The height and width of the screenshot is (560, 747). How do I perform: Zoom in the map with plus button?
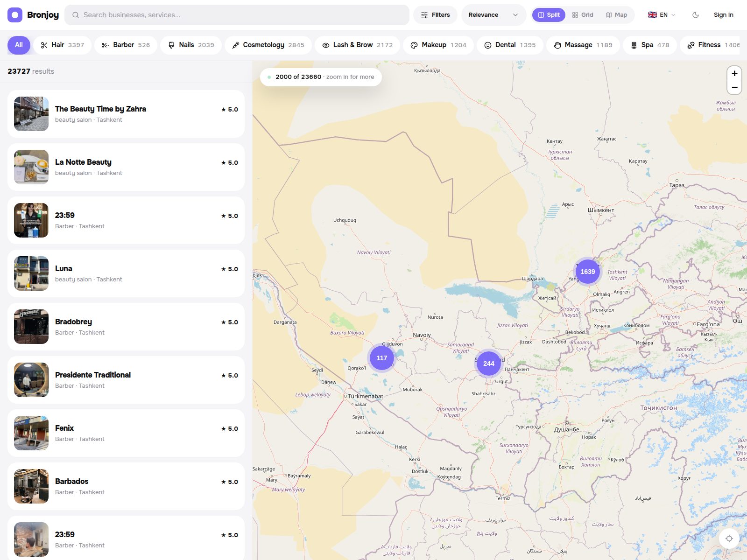pyautogui.click(x=734, y=73)
